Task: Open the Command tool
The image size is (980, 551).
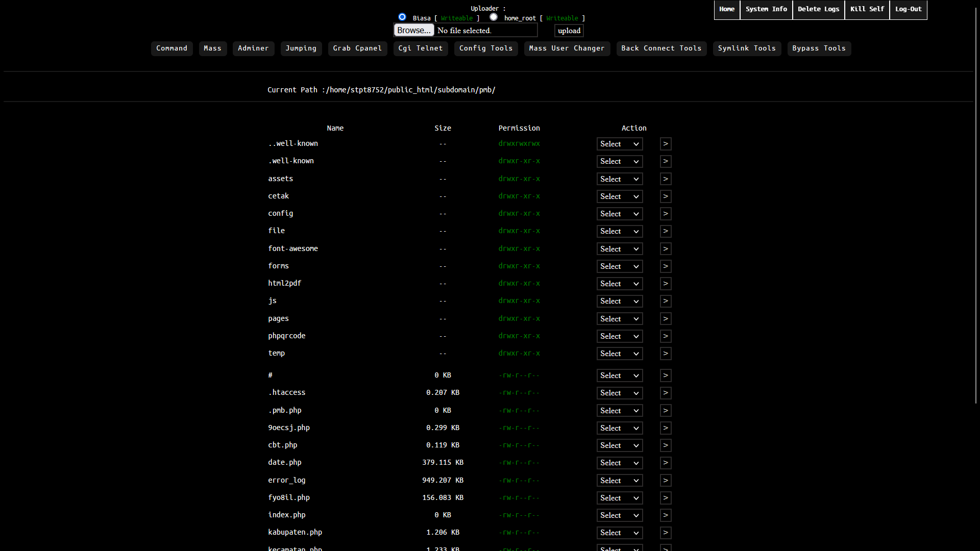Action: 171,48
